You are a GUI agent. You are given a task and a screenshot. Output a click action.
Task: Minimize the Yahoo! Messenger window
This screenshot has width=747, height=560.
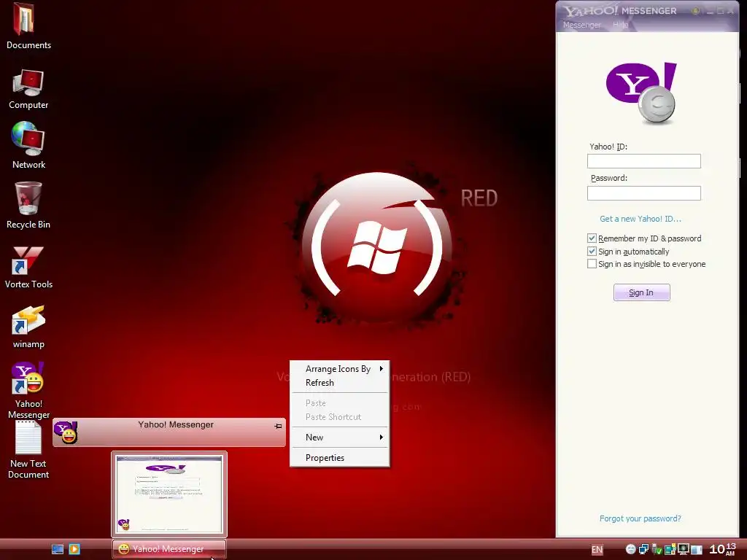click(x=709, y=11)
